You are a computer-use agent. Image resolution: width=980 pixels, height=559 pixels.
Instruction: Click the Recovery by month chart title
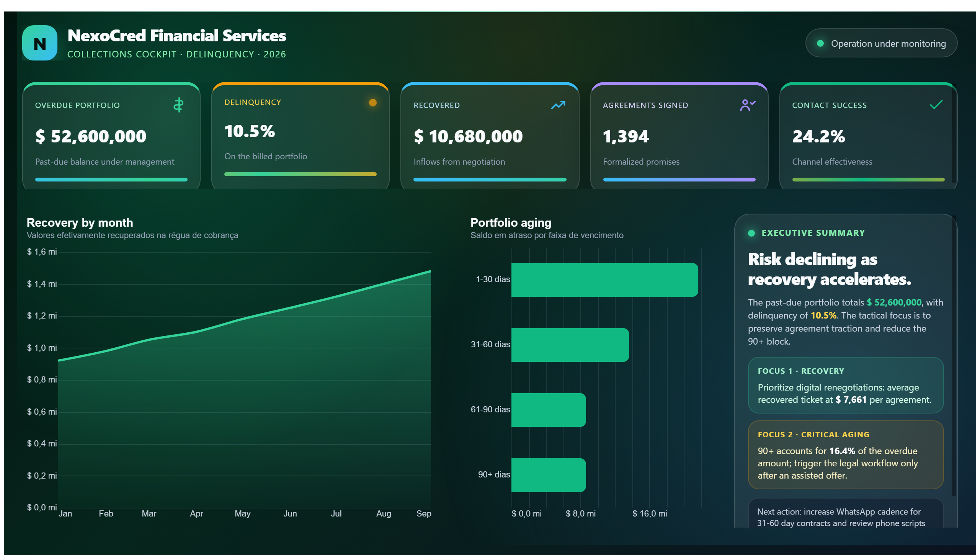[80, 223]
